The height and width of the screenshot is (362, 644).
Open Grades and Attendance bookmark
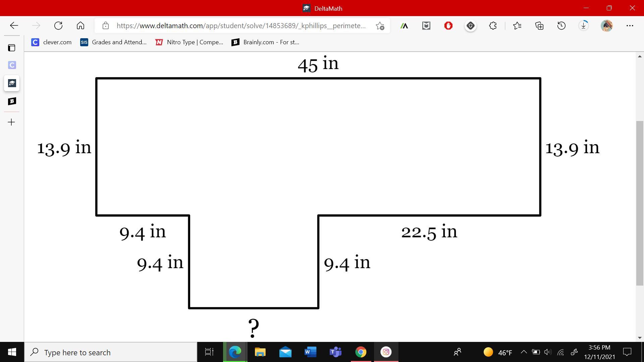pos(113,42)
